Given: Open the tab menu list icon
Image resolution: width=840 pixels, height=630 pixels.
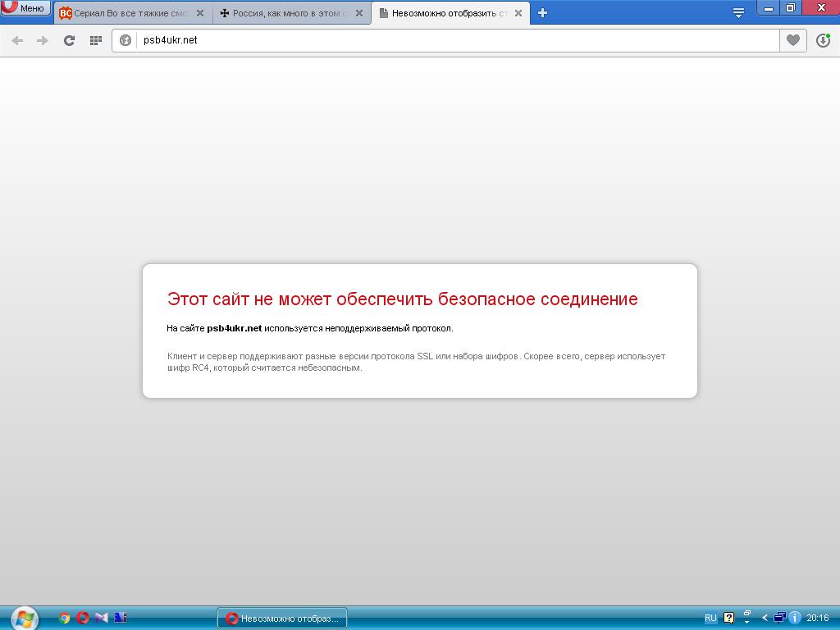Looking at the screenshot, I should click(738, 13).
